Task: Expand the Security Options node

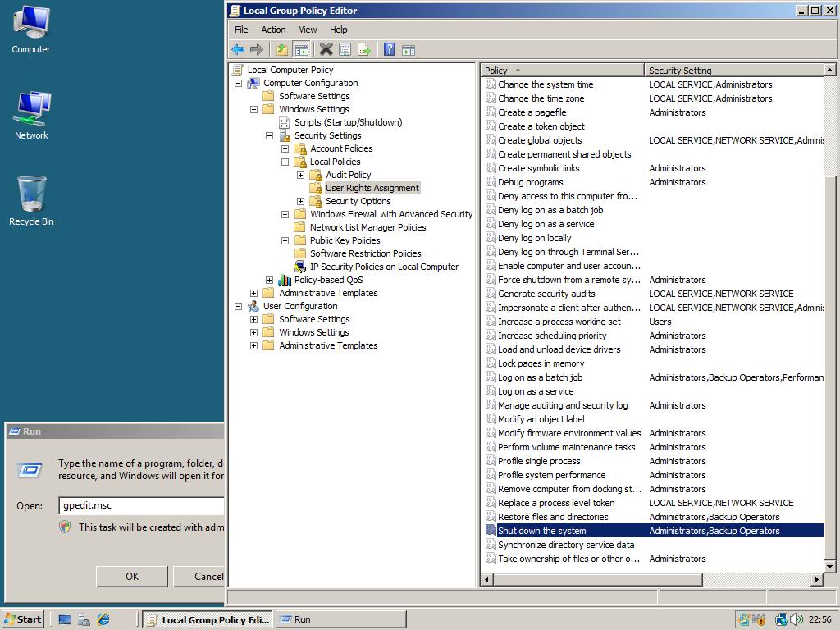Action: (x=300, y=202)
